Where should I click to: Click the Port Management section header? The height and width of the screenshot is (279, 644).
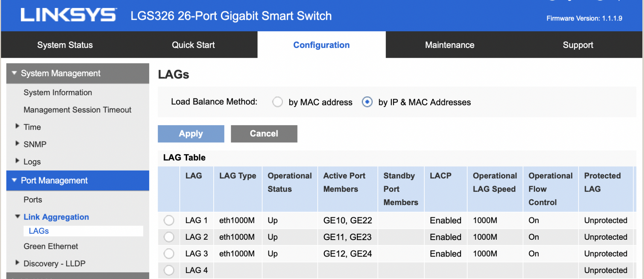[x=78, y=181]
